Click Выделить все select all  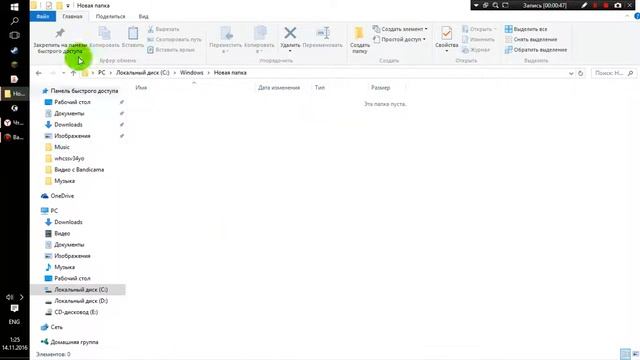point(526,29)
